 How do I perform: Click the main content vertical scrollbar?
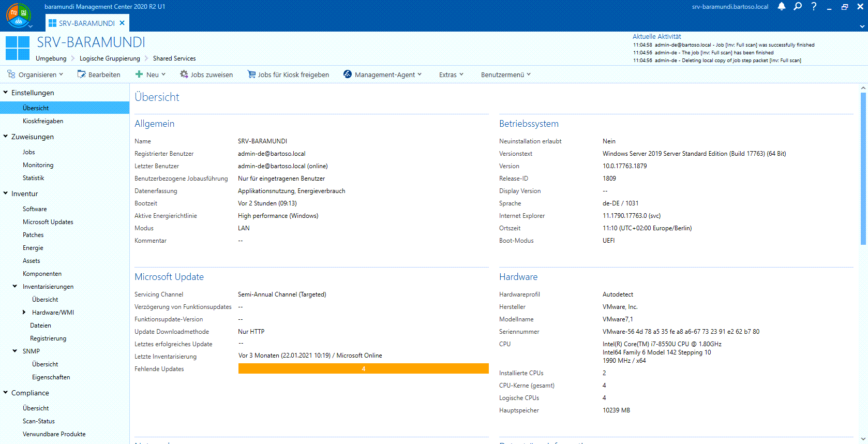coord(863,168)
